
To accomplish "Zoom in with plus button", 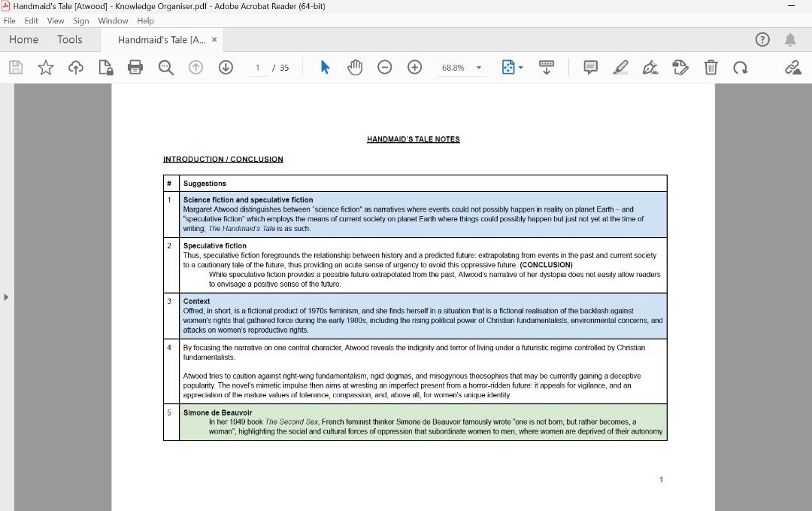I will [x=414, y=68].
